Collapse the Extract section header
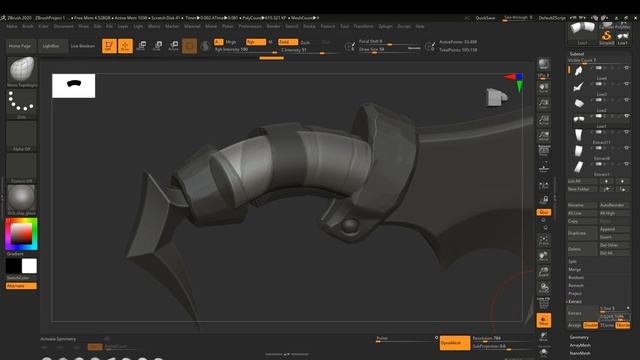Screen dimensions: 640x360 point(575,302)
